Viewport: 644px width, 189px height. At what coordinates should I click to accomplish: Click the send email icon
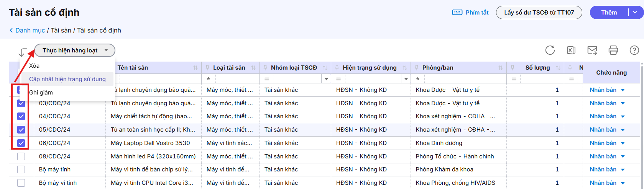[x=592, y=50]
